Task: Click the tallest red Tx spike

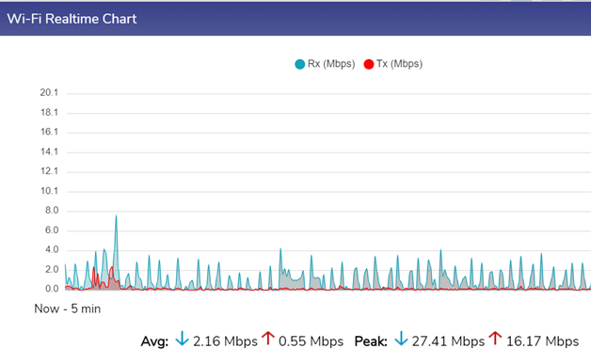Action: (x=112, y=268)
